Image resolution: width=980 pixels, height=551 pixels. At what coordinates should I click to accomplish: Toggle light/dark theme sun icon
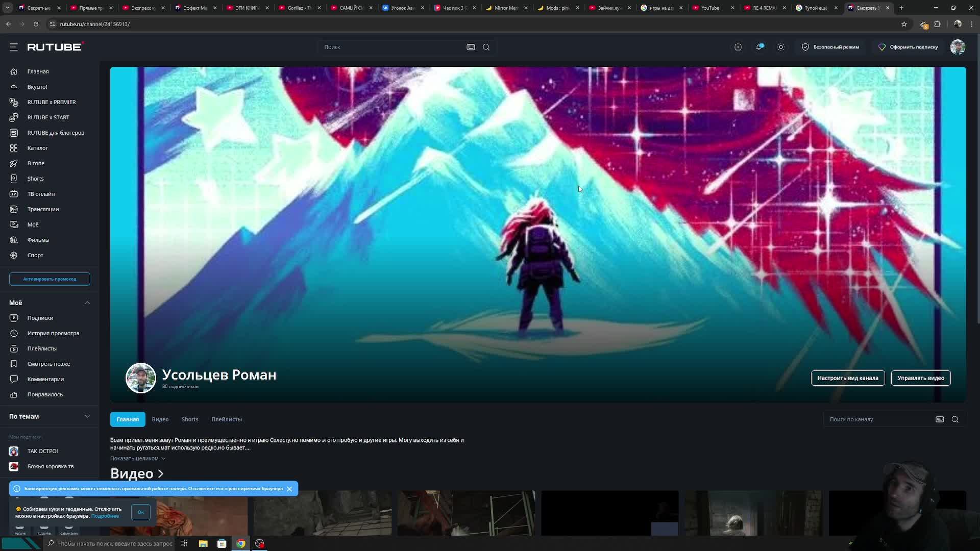pos(781,47)
